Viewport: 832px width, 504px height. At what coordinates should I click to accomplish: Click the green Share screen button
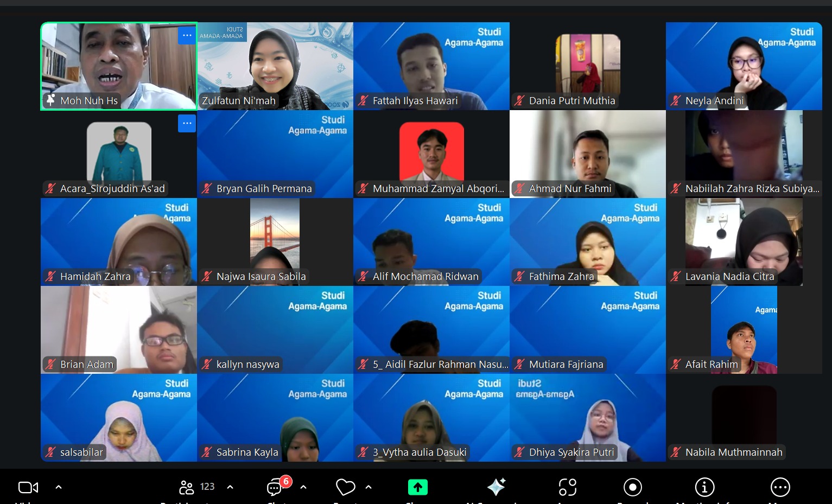point(417,487)
